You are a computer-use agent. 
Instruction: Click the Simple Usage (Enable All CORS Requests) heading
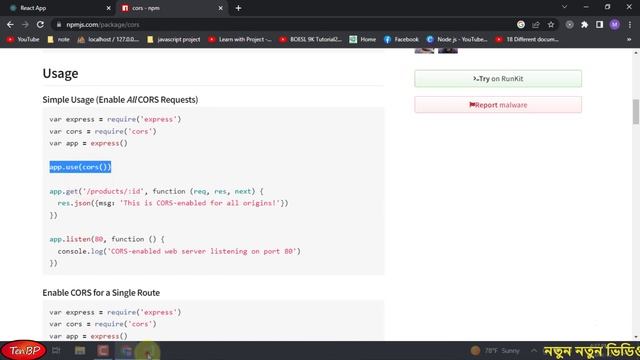pyautogui.click(x=120, y=100)
